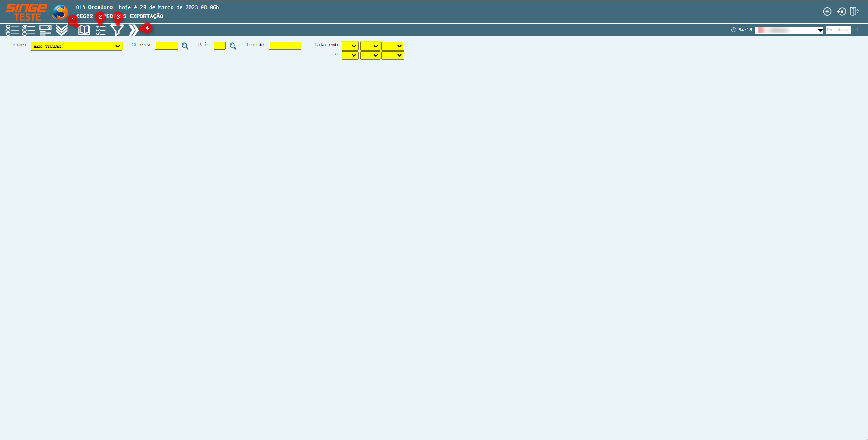The height and width of the screenshot is (440, 868).
Task: Click the País input field
Action: [x=220, y=46]
